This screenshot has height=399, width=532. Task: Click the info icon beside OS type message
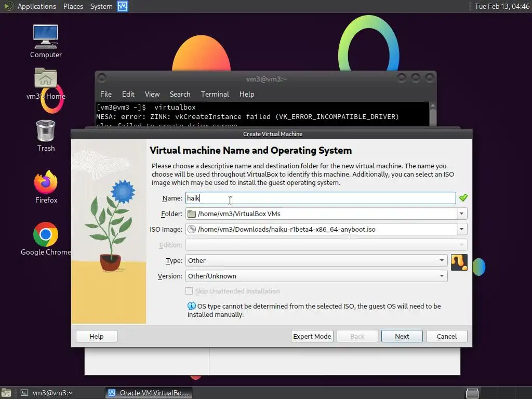tap(191, 306)
